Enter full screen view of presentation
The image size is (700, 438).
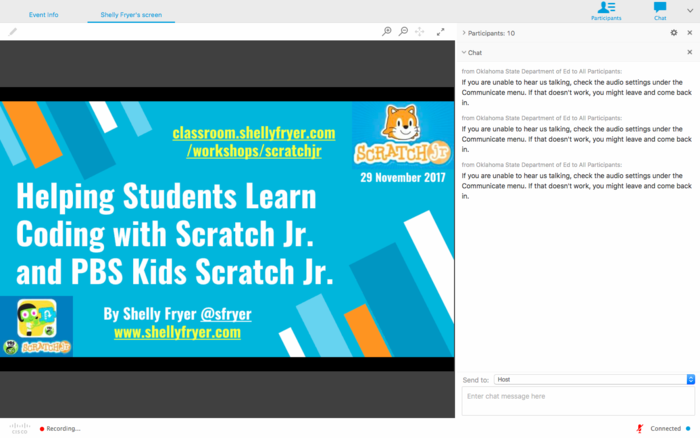(440, 32)
